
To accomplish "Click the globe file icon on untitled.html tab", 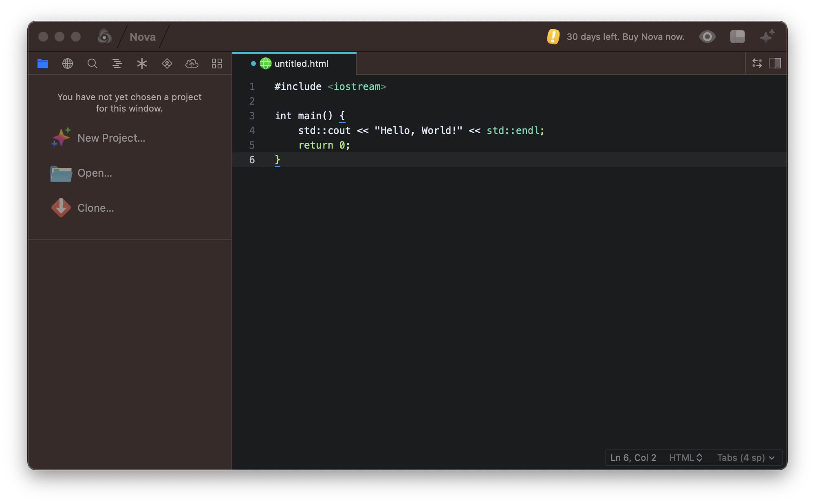I will click(266, 64).
